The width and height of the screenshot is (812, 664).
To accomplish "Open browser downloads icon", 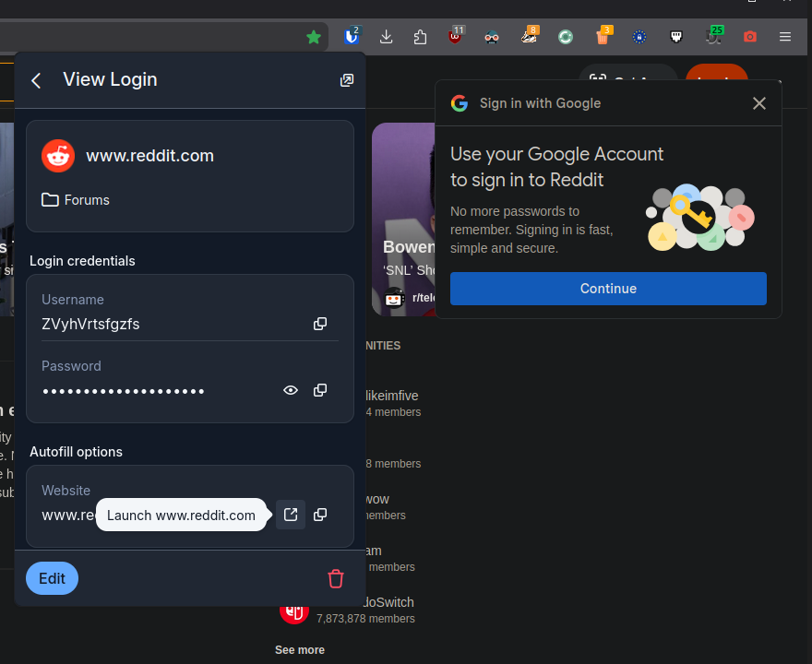I will pyautogui.click(x=386, y=37).
